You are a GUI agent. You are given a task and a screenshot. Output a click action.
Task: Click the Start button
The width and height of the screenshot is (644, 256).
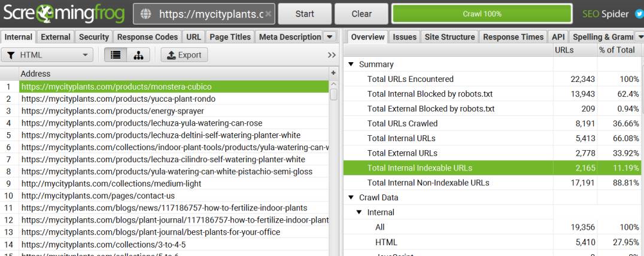click(305, 14)
